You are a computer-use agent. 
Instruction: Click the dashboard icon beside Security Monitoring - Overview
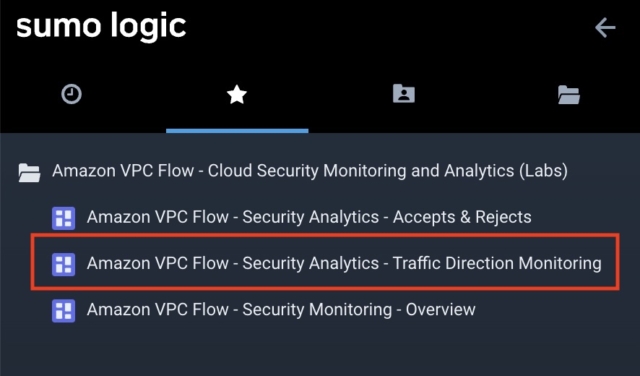pyautogui.click(x=63, y=311)
